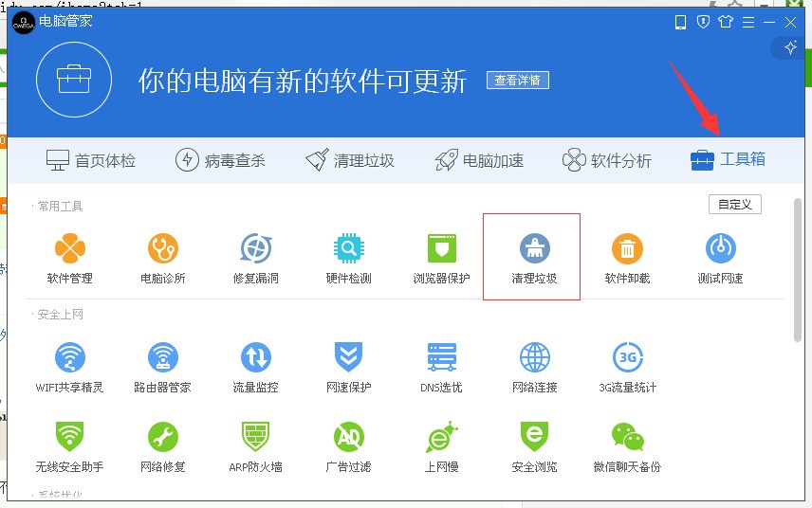Open 上网慢 tool
This screenshot has width=812, height=508.
pyautogui.click(x=441, y=447)
